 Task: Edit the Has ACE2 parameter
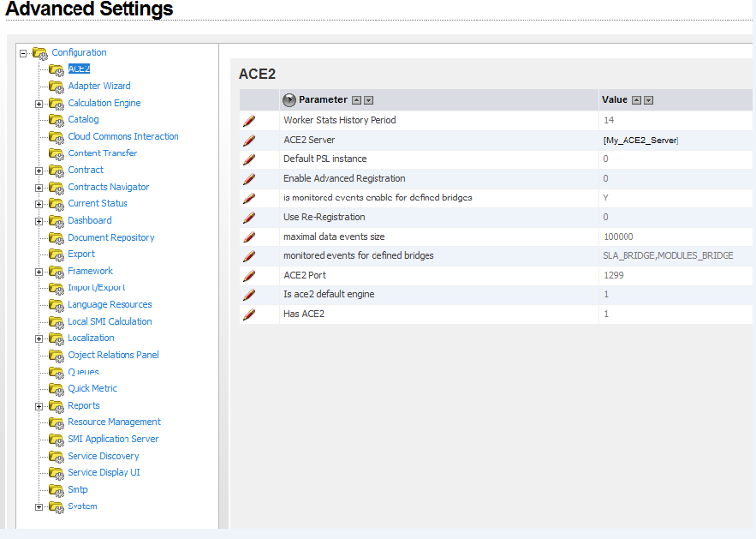click(249, 314)
